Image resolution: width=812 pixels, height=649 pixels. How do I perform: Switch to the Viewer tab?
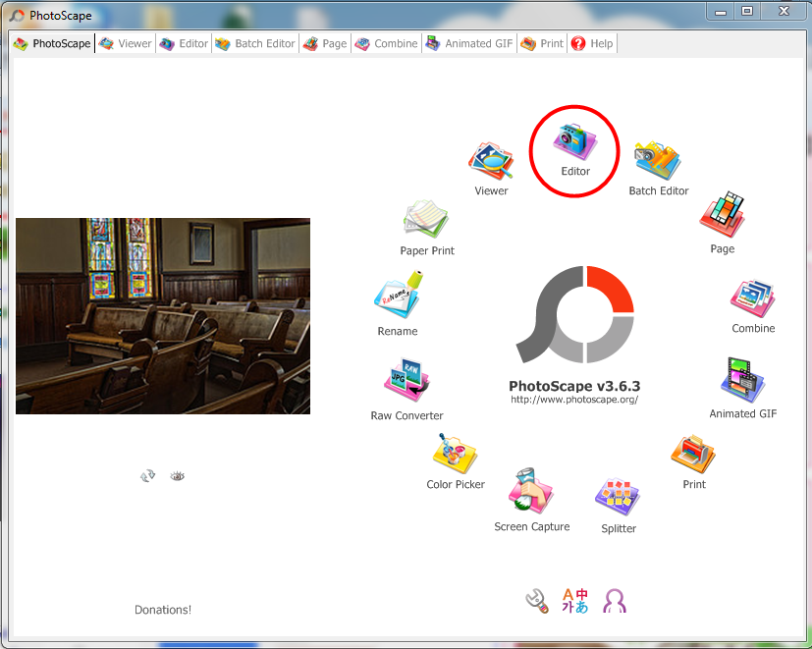pos(126,43)
